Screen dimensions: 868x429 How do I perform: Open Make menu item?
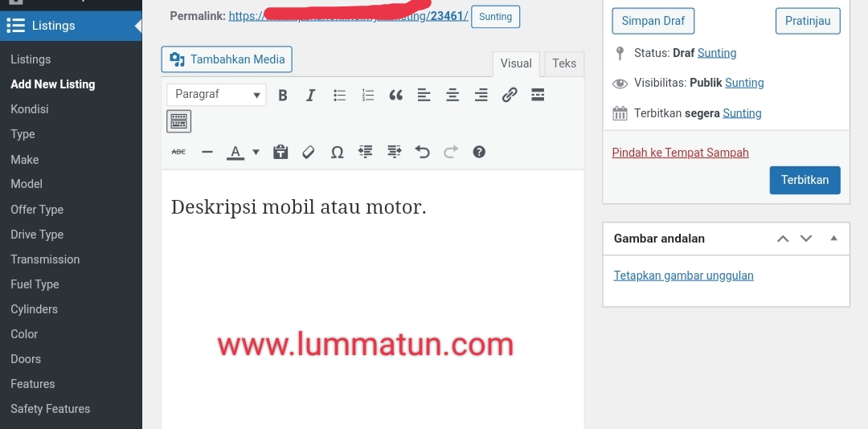(24, 159)
